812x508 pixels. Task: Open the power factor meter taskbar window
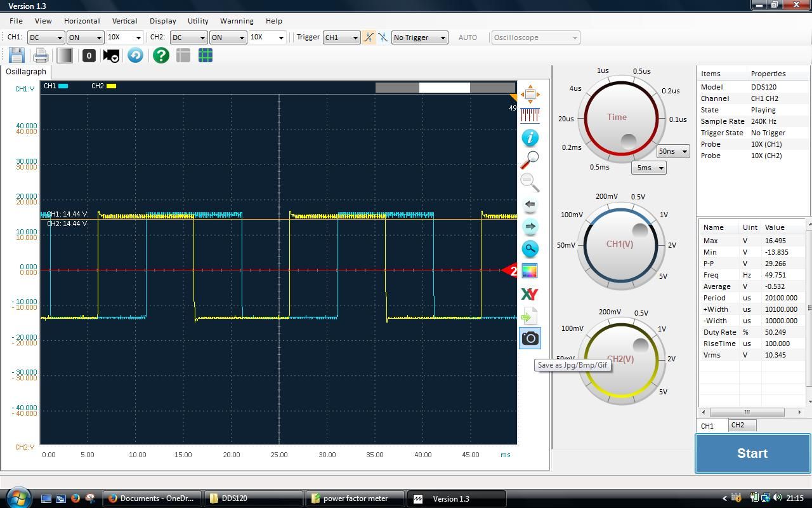(x=355, y=498)
